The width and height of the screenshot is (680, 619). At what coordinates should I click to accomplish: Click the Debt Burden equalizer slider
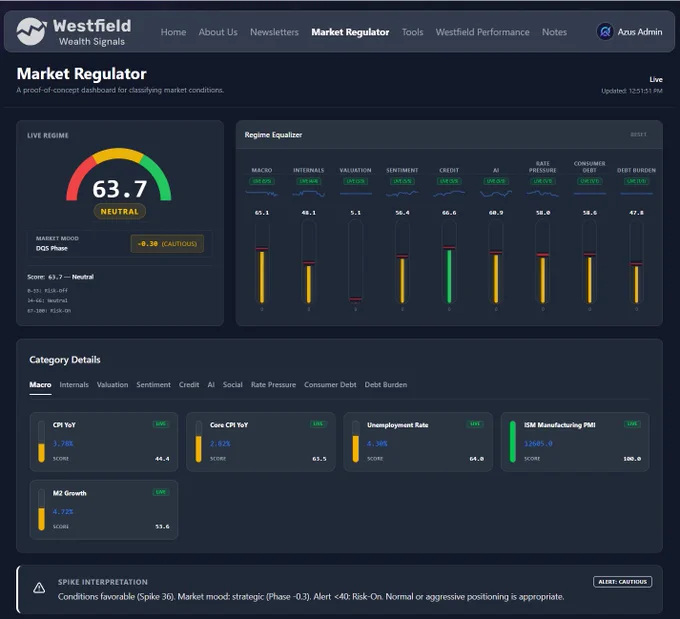pos(636,262)
